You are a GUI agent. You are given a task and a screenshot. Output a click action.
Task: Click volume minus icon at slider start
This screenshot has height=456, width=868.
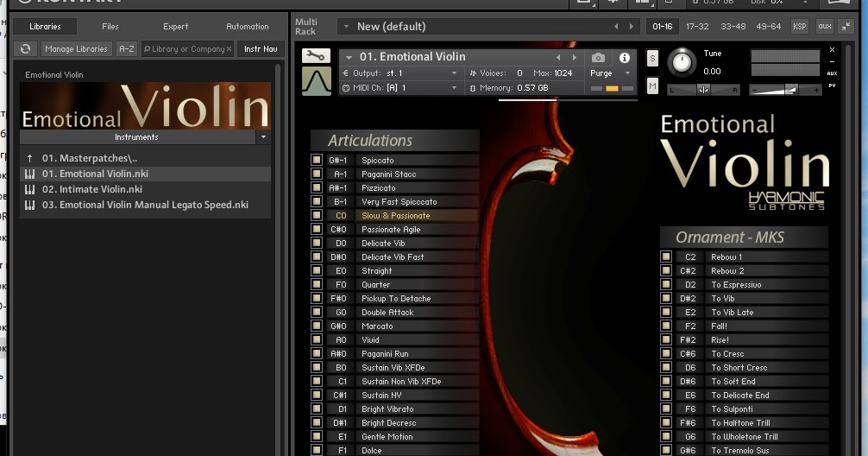tap(753, 90)
